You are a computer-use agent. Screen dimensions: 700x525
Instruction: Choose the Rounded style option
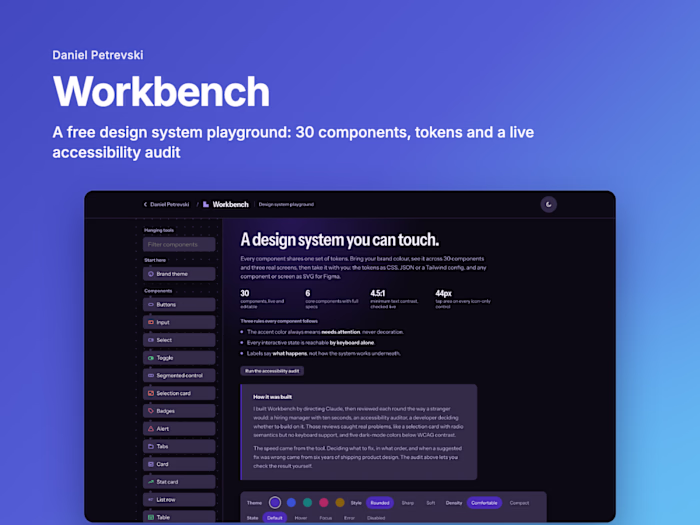[380, 503]
